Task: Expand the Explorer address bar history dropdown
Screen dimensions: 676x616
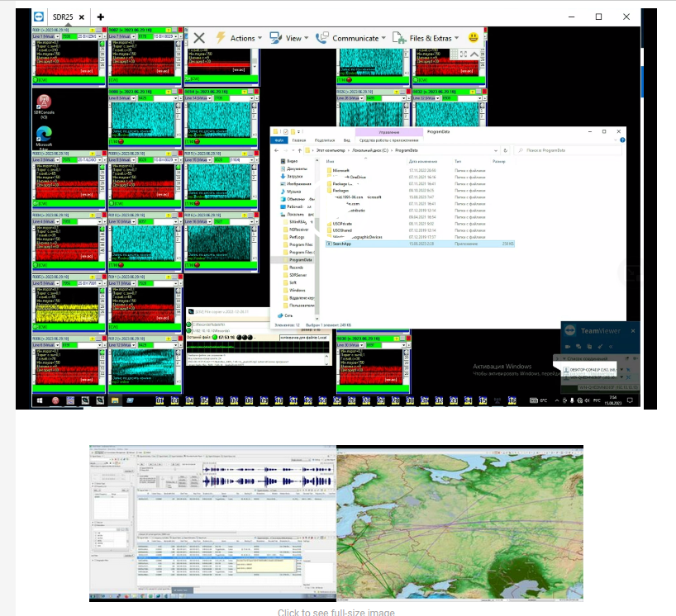Action: point(496,150)
